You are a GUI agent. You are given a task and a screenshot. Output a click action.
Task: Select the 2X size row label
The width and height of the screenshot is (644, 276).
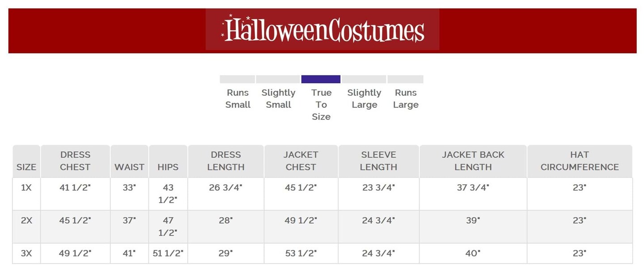26,221
